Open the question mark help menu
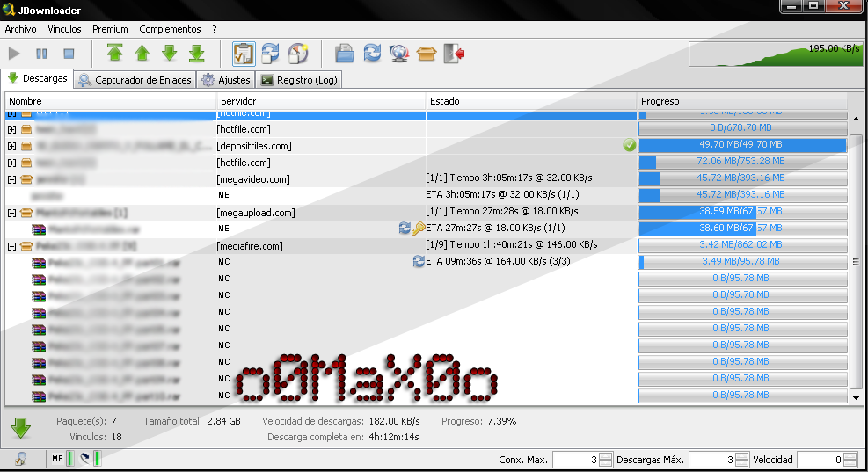Viewport: 868px width, 472px height. pos(215,29)
